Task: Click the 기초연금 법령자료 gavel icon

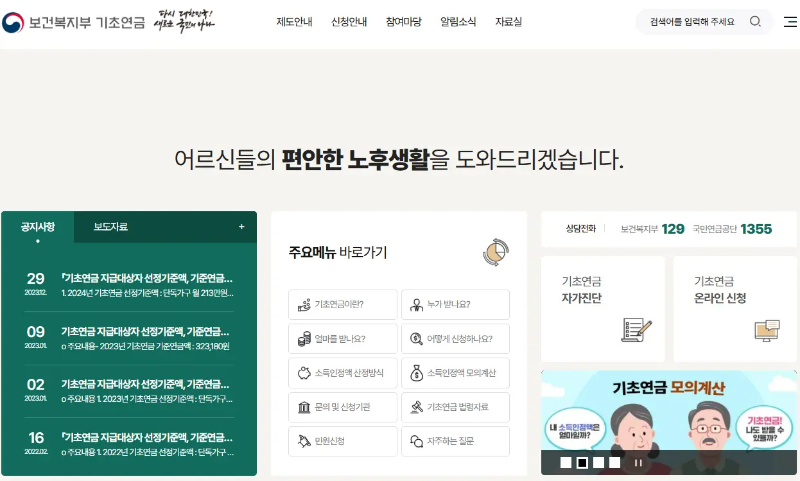Action: 416,407
